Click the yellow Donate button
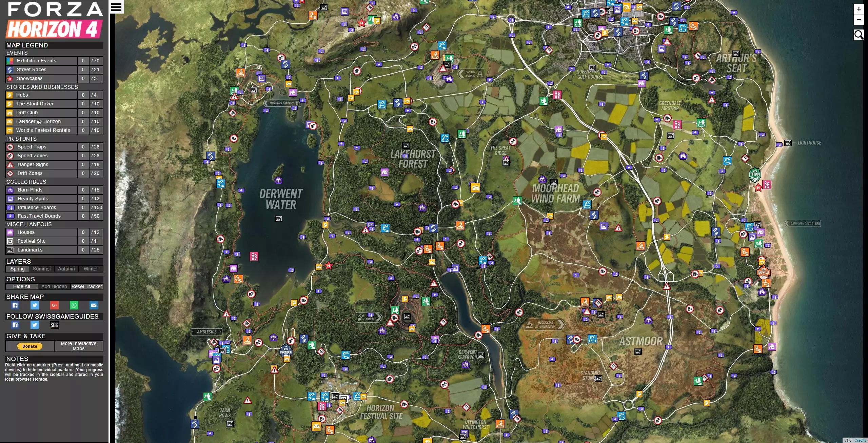Viewport: 868px width, 443px height. (30, 346)
